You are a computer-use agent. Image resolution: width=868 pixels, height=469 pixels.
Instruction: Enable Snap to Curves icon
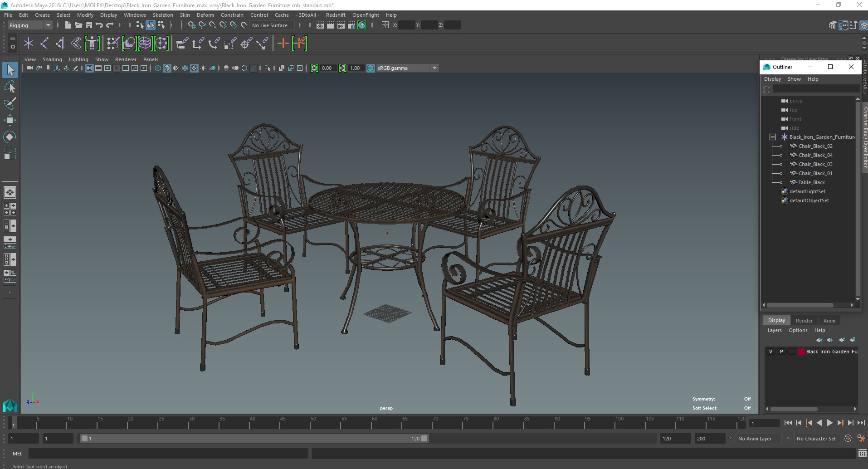[202, 25]
